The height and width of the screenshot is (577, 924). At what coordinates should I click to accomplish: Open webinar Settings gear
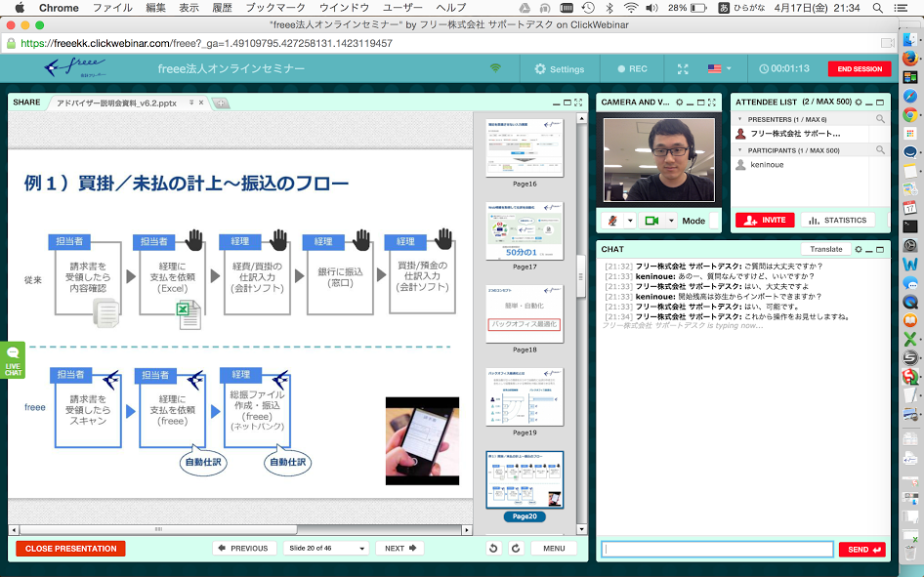tap(560, 69)
